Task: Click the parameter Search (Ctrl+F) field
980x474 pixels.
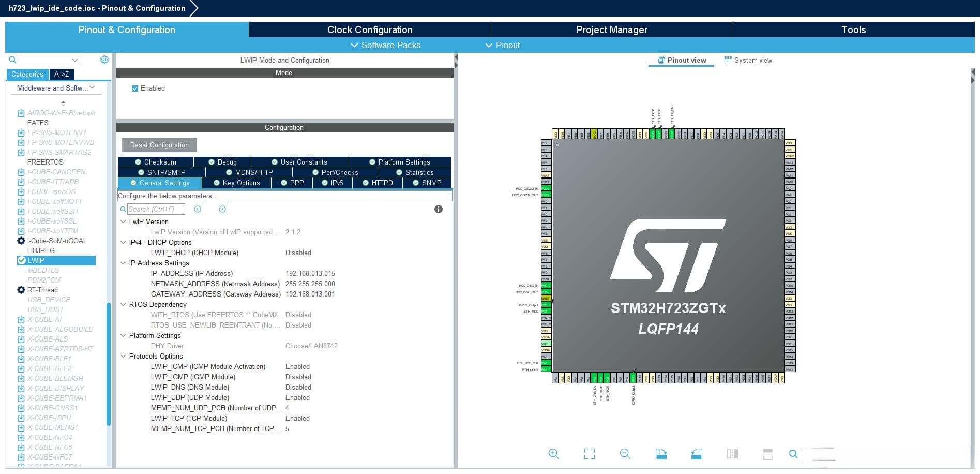Action: [156, 209]
